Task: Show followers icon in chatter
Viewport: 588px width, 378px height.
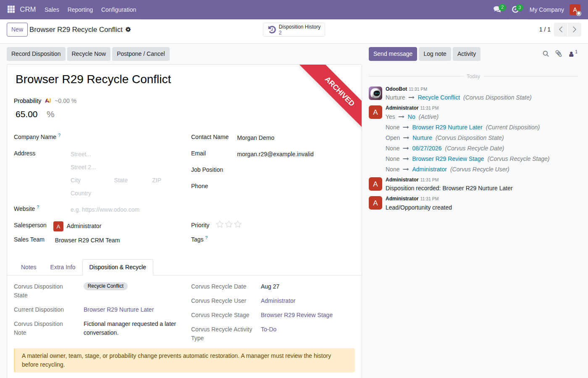Action: coord(573,54)
